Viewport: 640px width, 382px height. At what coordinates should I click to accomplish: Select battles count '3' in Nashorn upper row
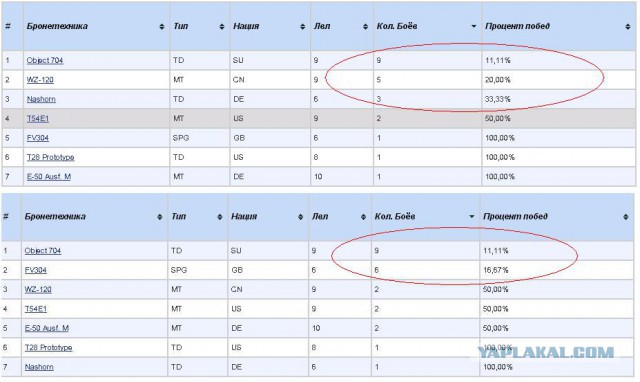point(379,99)
